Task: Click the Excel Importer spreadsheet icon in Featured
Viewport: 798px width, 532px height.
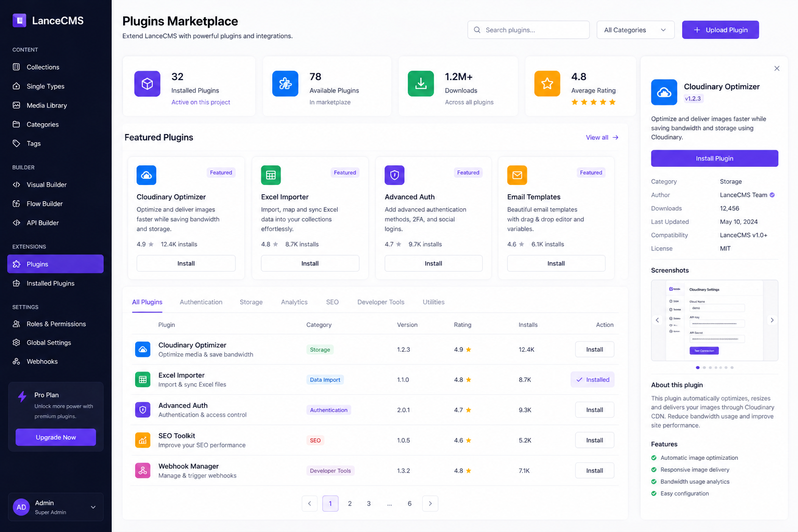Action: [x=271, y=175]
